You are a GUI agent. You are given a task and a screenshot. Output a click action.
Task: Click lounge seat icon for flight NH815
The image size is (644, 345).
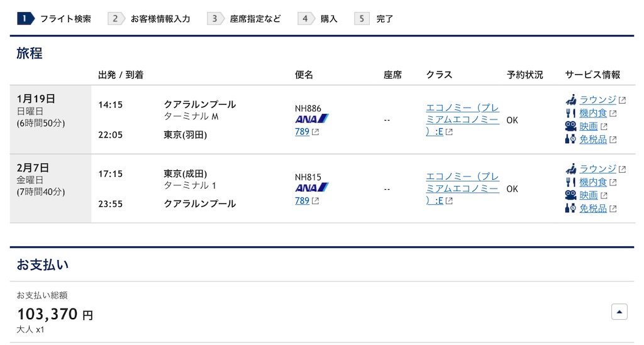click(570, 168)
